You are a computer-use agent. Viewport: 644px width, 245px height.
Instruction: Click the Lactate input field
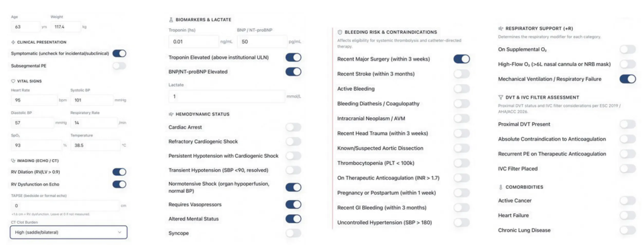click(x=227, y=97)
